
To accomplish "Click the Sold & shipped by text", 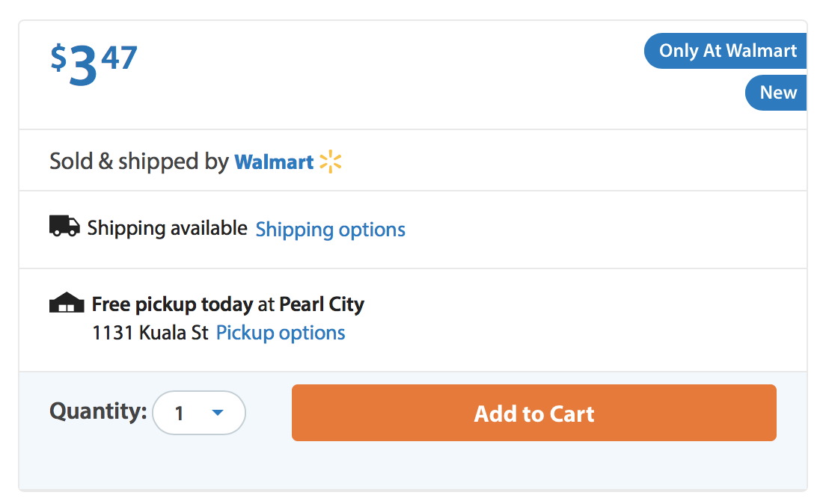I will coord(139,161).
